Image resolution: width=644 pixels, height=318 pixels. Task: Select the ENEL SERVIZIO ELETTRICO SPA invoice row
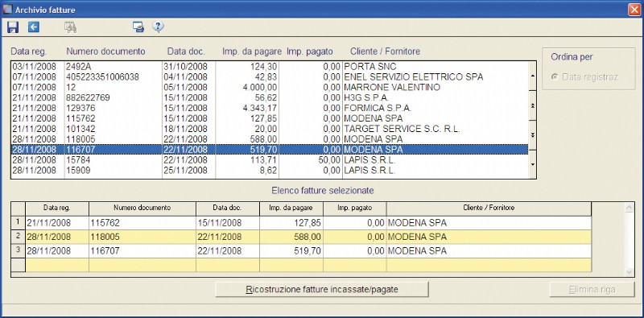[270, 76]
